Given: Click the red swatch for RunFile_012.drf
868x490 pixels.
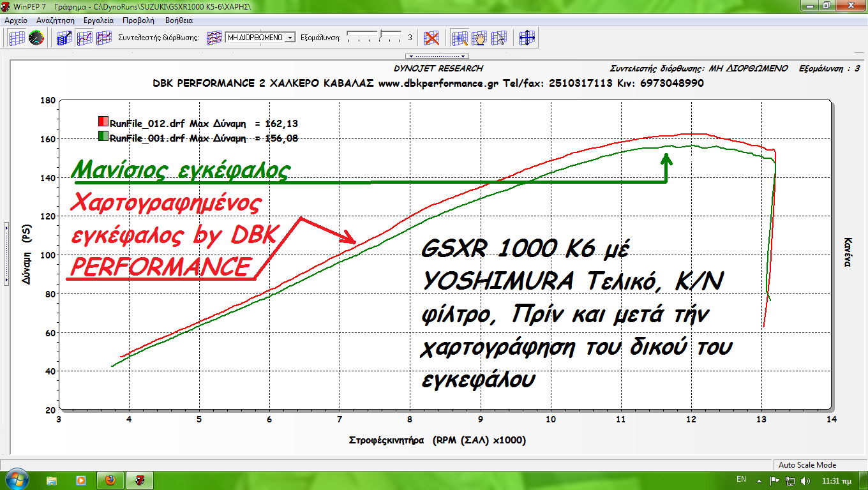Looking at the screenshot, I should [x=103, y=122].
